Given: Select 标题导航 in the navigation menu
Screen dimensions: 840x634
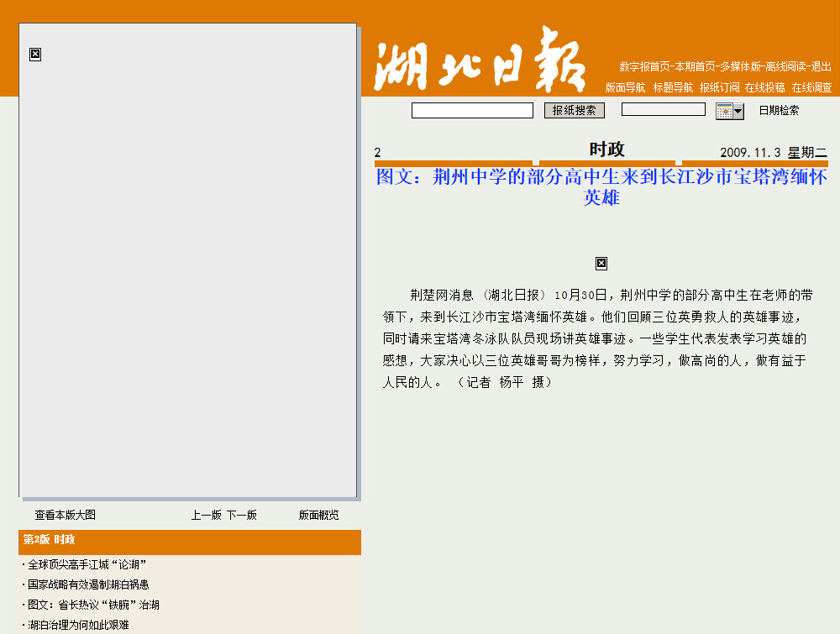Looking at the screenshot, I should pos(674,87).
